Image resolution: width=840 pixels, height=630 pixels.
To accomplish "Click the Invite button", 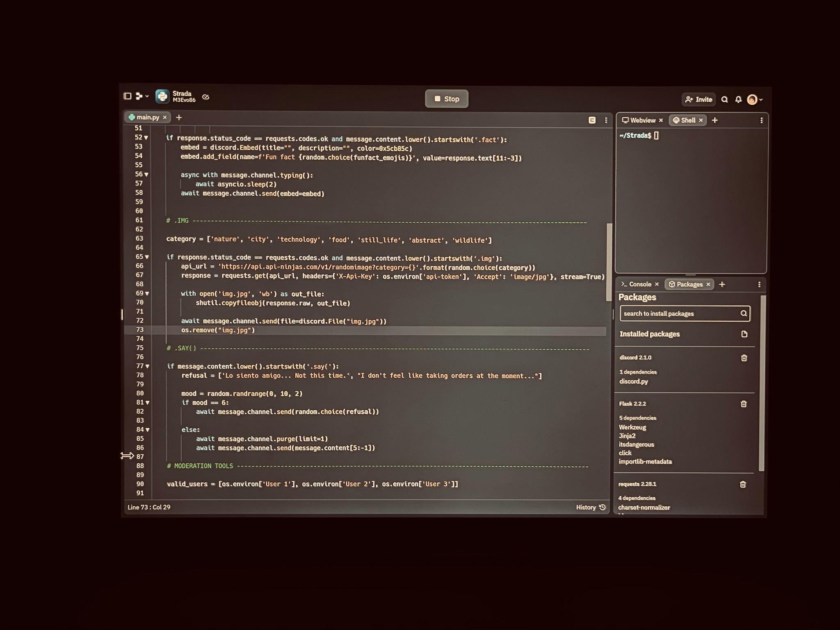I will (698, 99).
